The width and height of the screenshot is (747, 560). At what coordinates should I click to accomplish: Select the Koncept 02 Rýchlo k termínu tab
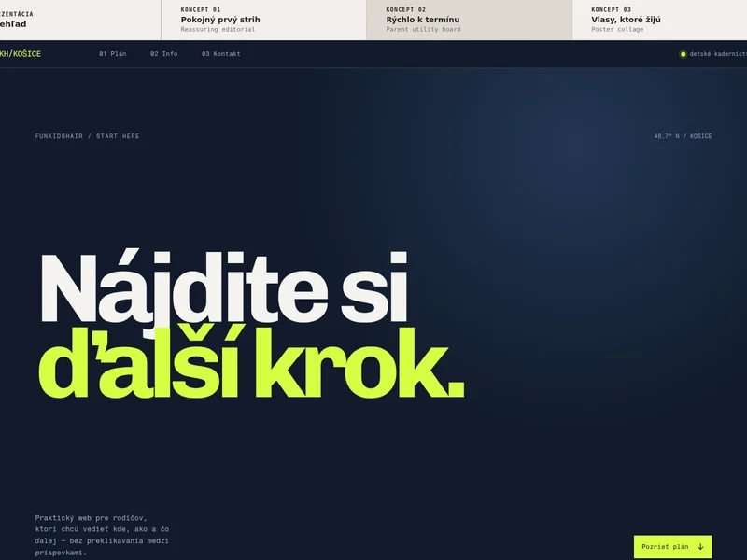(x=470, y=20)
